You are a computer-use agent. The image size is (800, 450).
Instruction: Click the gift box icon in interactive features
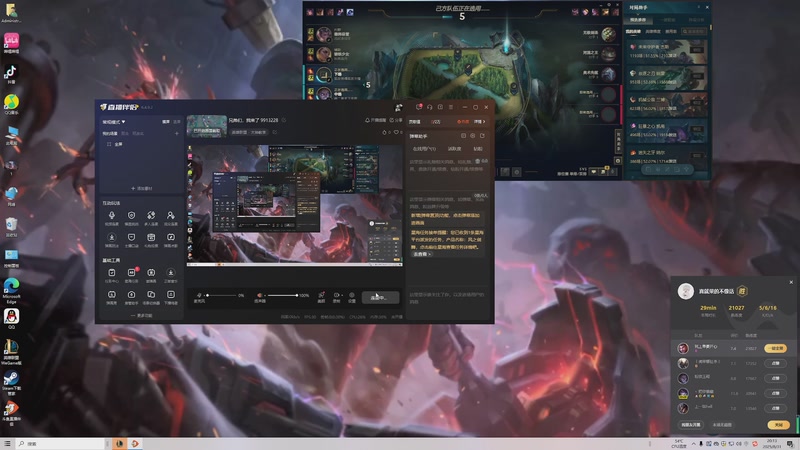pos(151,238)
